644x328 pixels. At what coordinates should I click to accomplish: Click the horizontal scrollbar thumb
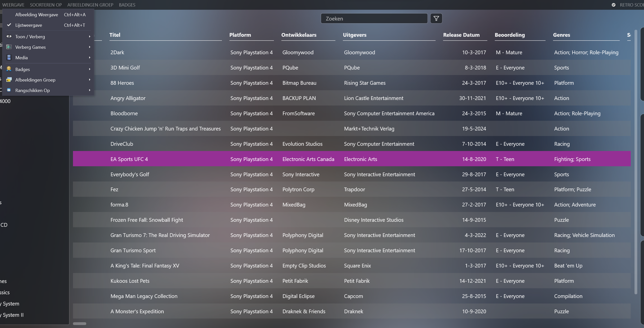click(x=79, y=323)
